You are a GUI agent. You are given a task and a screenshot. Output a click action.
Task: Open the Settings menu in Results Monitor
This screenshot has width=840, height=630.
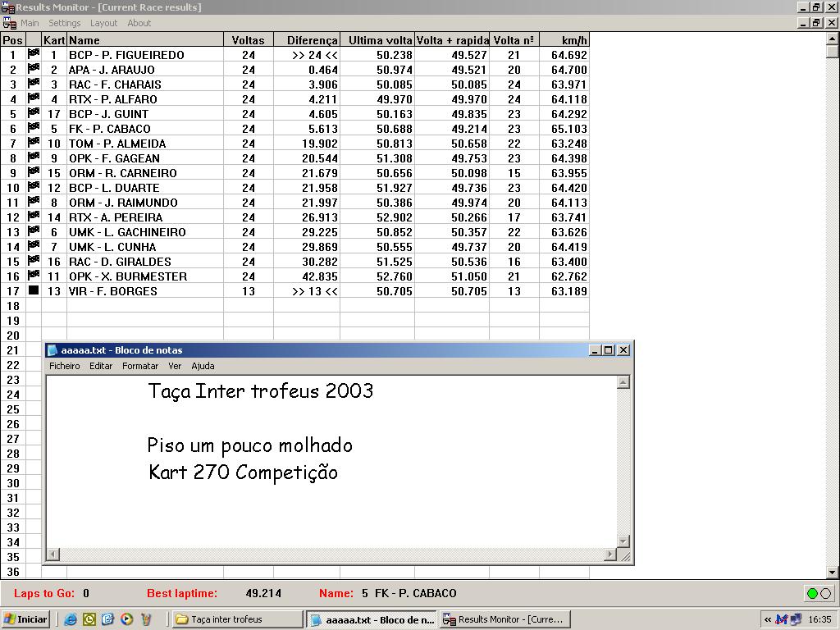pos(64,23)
